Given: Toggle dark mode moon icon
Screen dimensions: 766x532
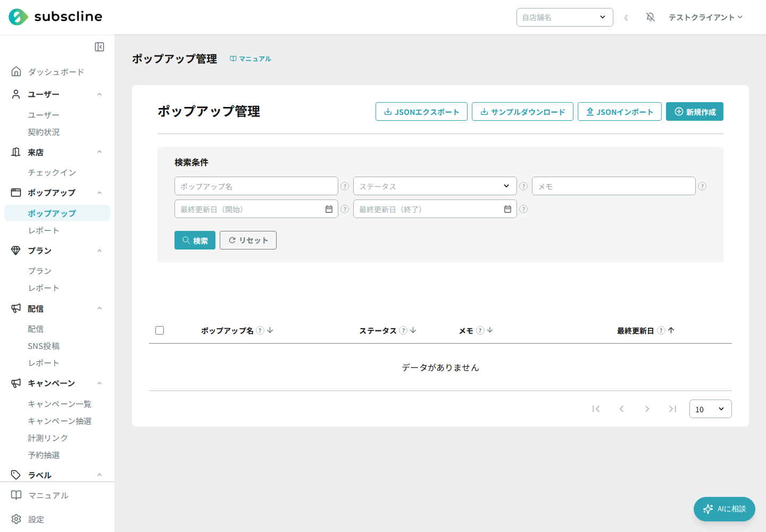Looking at the screenshot, I should 626,18.
